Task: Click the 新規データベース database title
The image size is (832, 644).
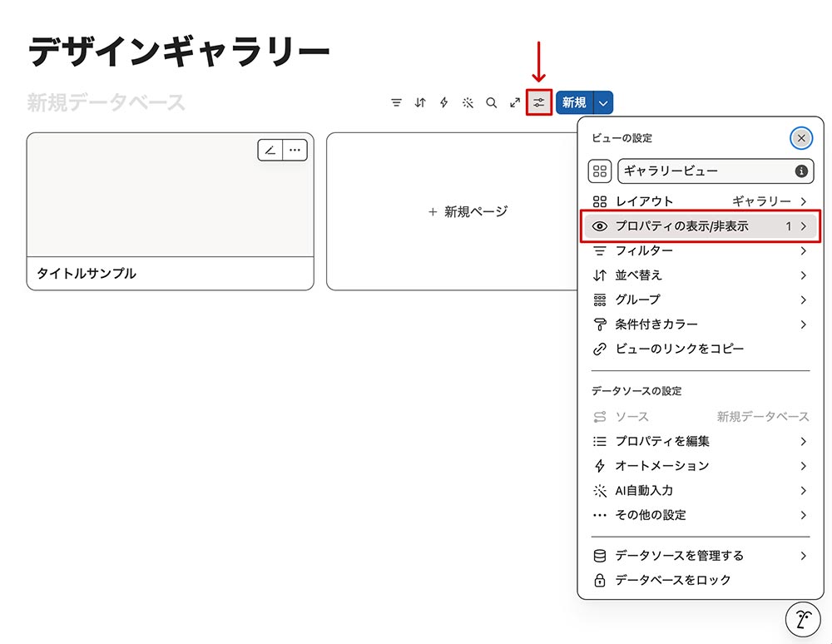Action: click(x=106, y=102)
